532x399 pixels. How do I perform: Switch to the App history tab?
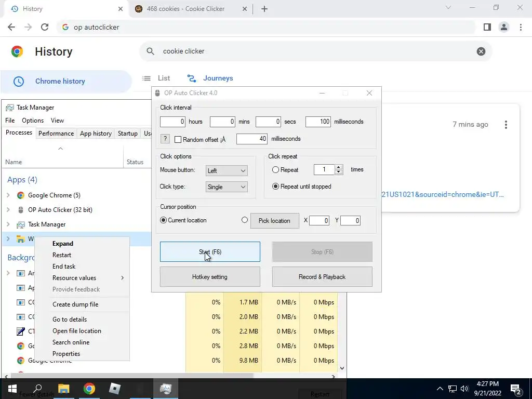tap(96, 134)
